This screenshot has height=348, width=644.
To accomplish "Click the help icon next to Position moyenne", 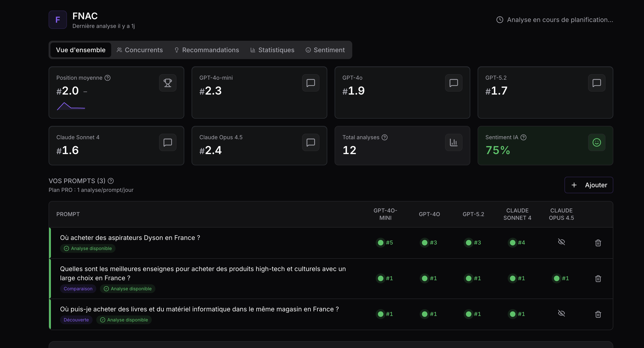I will pos(107,78).
